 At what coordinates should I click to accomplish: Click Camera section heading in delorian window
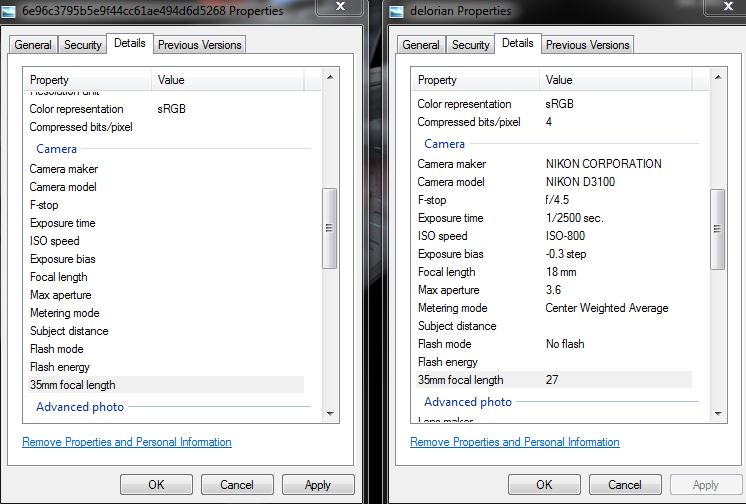(444, 144)
